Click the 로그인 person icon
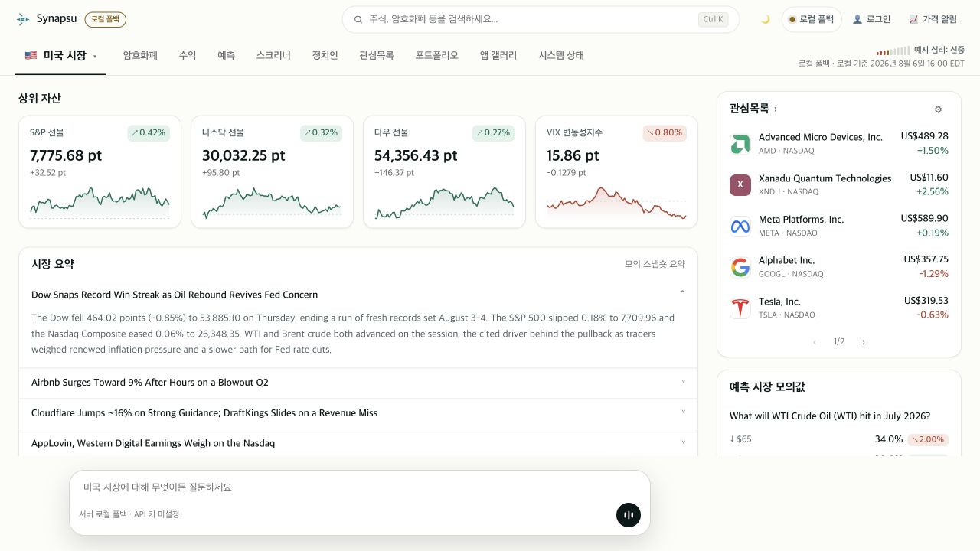The width and height of the screenshot is (980, 551). [857, 19]
